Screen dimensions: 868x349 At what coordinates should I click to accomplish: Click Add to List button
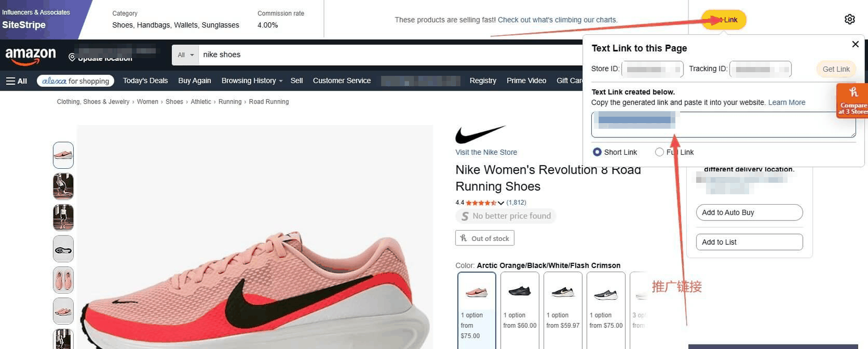[x=749, y=242]
